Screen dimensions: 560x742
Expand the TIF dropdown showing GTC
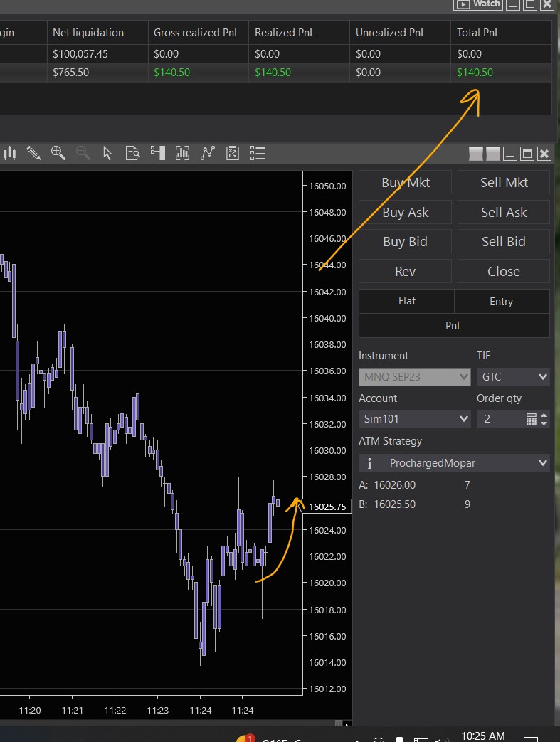(x=513, y=376)
